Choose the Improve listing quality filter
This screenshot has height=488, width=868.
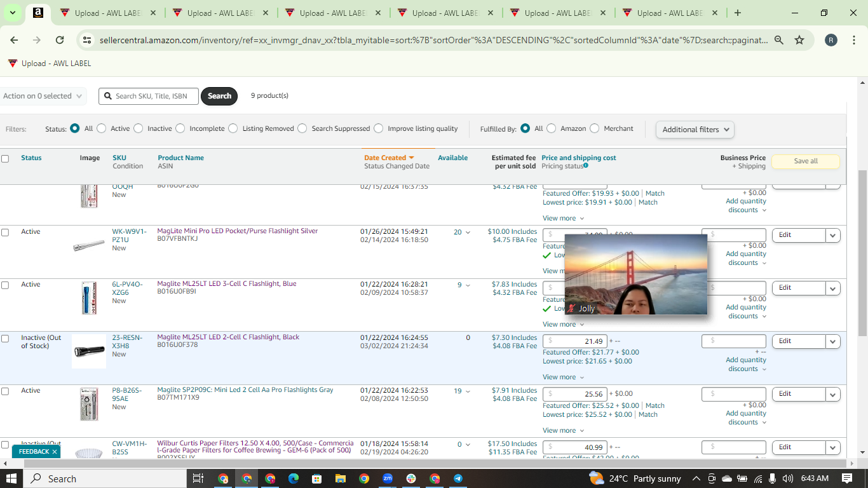coord(379,128)
